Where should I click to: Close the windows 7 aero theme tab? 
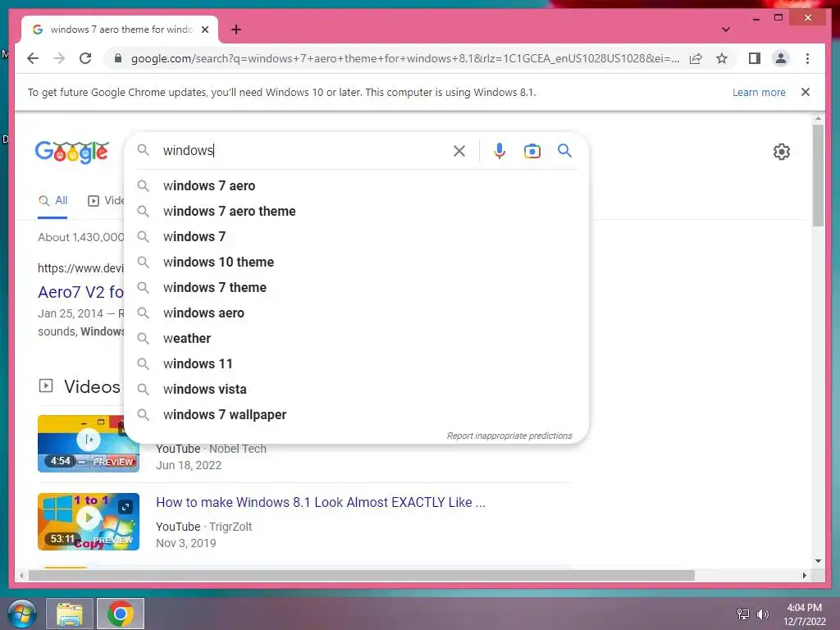(204, 30)
